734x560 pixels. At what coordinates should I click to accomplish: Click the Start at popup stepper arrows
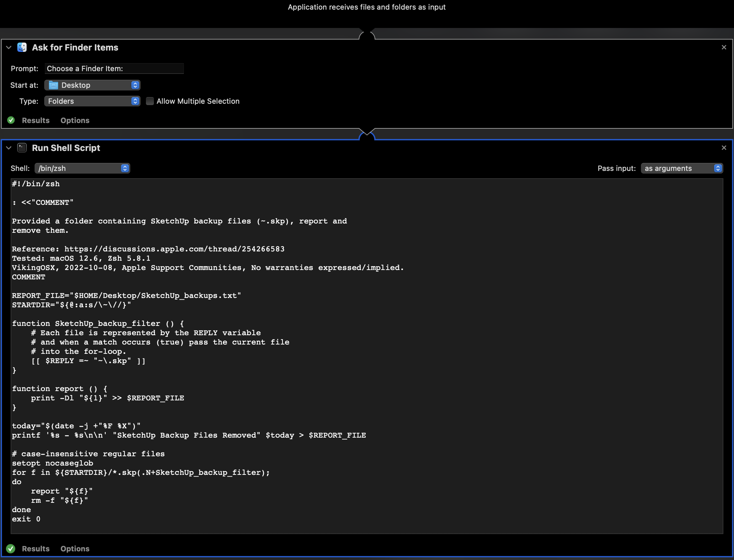(135, 85)
